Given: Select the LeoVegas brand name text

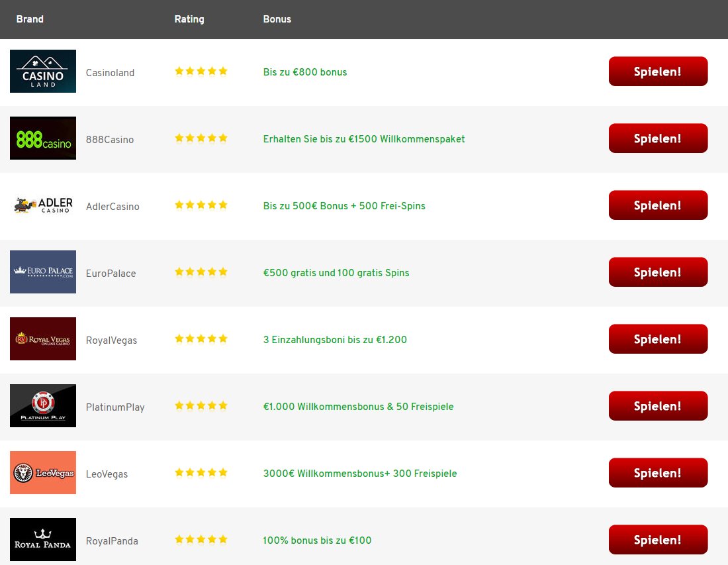Looking at the screenshot, I should point(107,474).
